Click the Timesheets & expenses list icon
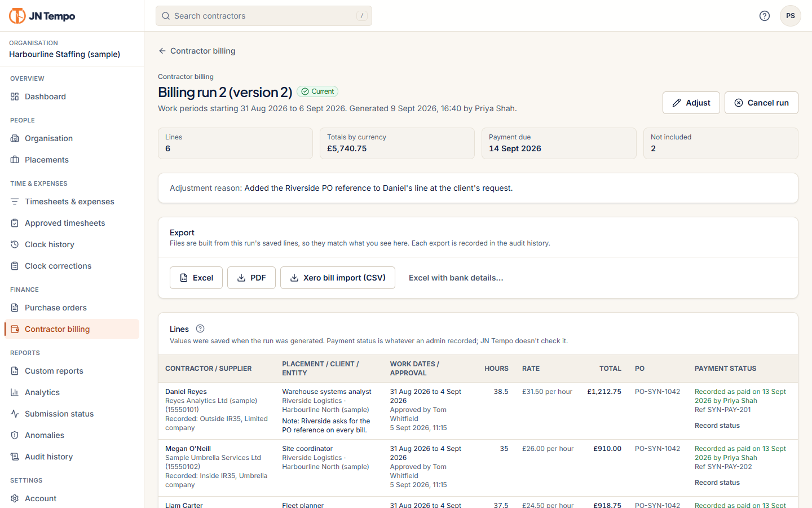The image size is (812, 508). [x=15, y=202]
